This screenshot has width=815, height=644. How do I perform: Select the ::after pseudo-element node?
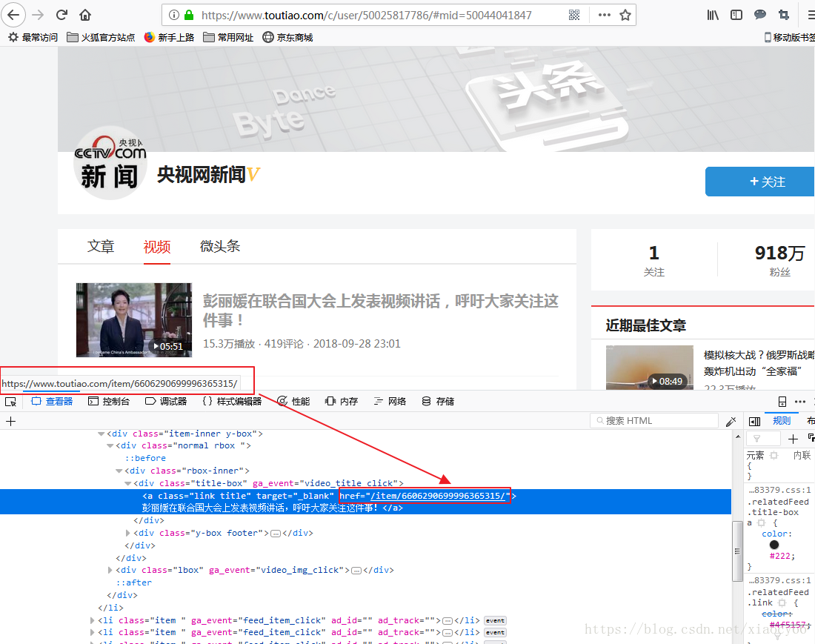point(134,582)
